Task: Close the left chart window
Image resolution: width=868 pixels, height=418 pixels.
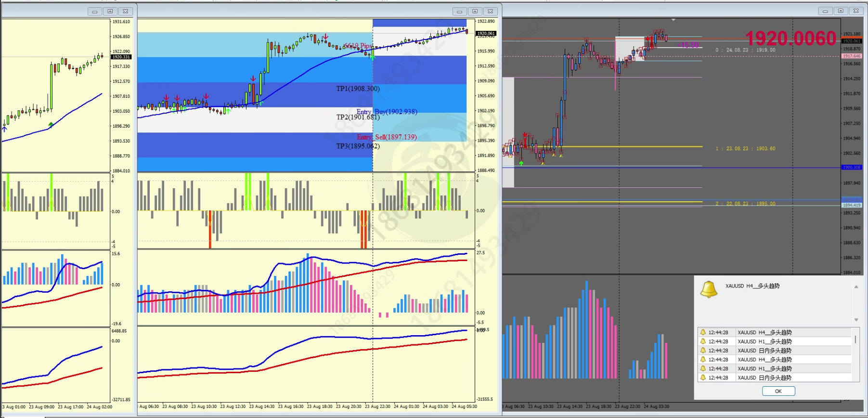Action: pos(126,11)
